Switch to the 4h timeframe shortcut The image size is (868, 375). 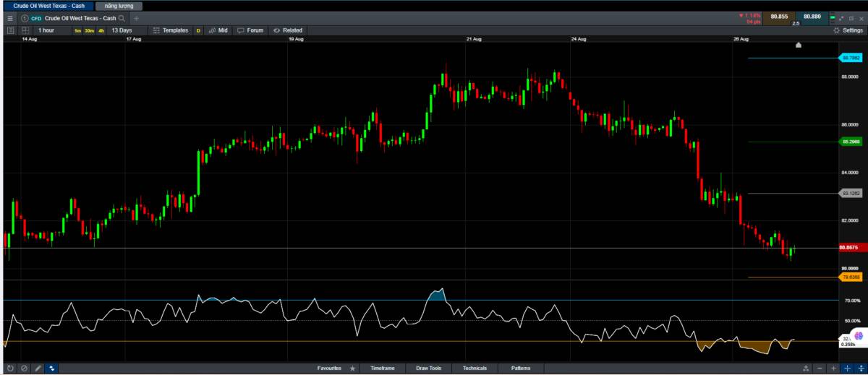pyautogui.click(x=101, y=30)
